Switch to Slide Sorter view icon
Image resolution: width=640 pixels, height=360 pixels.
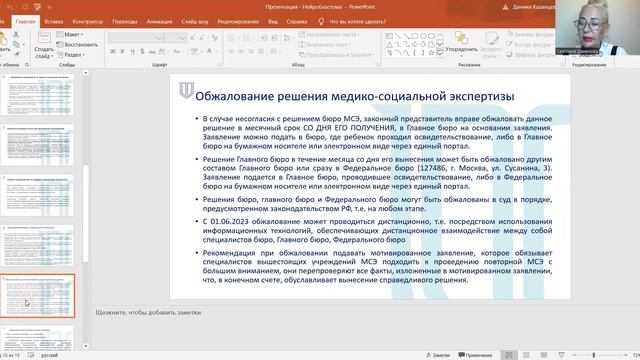point(526,355)
